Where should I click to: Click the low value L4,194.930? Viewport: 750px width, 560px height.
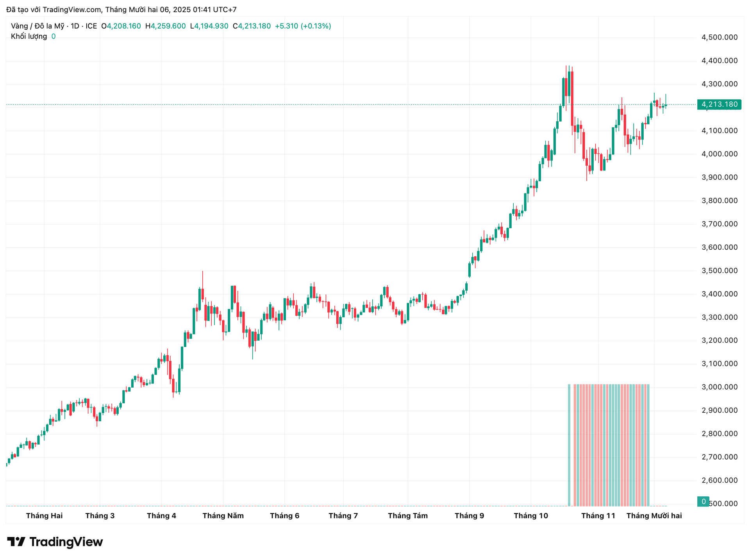tap(209, 26)
